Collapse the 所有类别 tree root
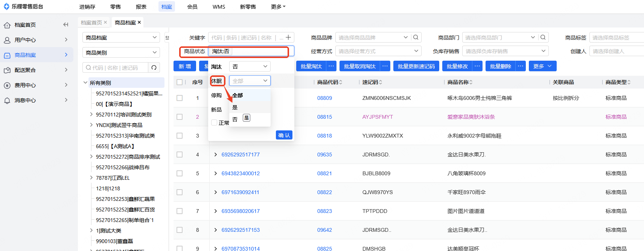 (85, 83)
